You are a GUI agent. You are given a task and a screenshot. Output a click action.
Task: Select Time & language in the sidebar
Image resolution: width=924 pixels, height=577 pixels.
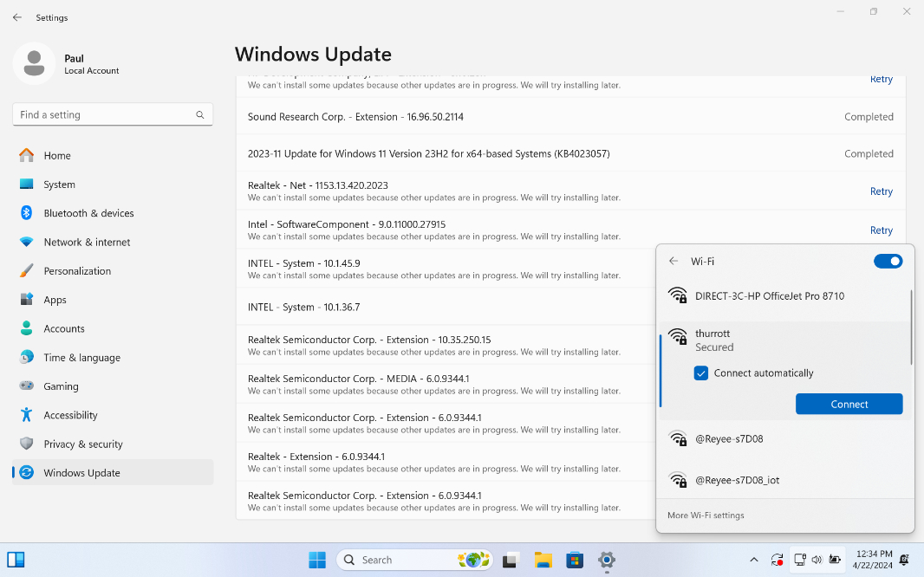81,358
